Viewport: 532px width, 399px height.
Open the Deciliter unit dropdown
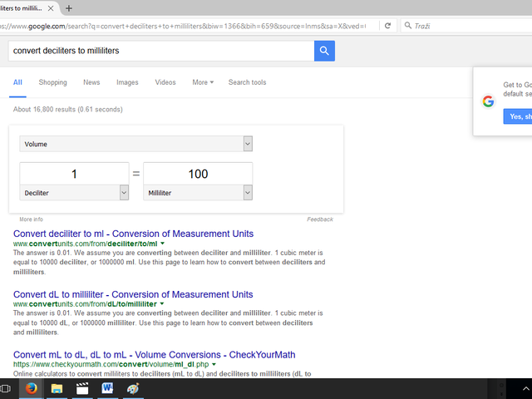tap(124, 193)
